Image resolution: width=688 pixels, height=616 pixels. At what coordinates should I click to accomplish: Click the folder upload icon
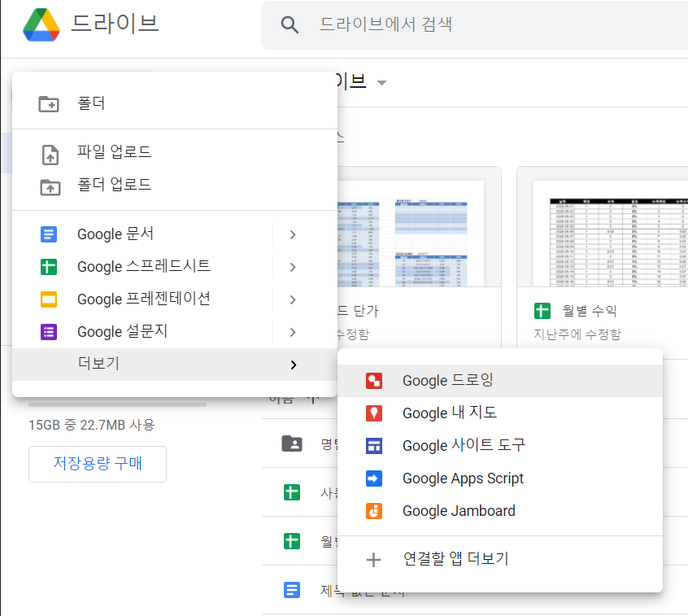[x=50, y=187]
